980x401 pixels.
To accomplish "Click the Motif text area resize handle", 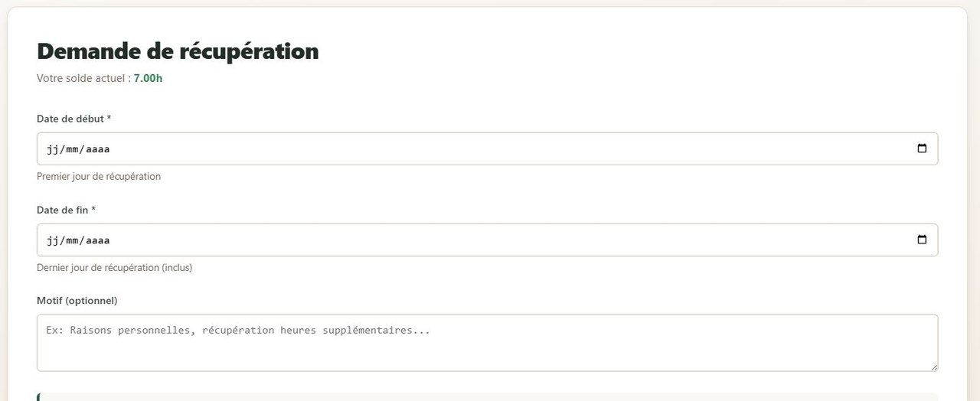I will [933, 367].
